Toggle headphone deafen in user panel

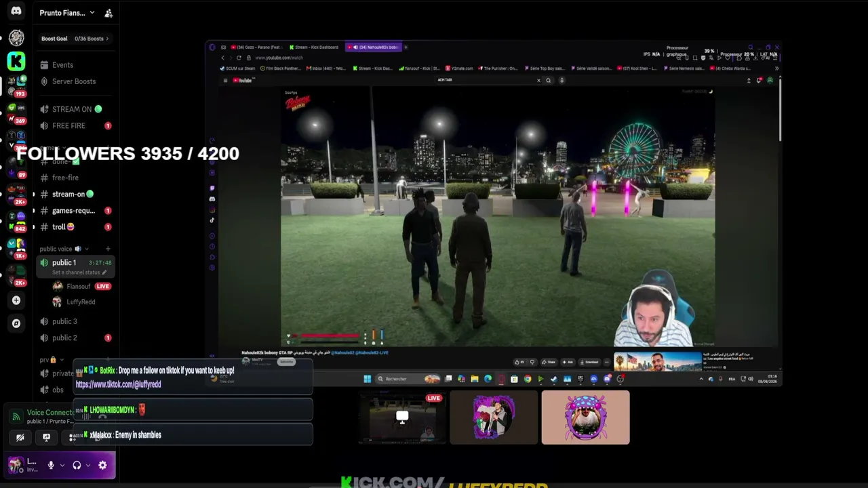click(x=77, y=465)
